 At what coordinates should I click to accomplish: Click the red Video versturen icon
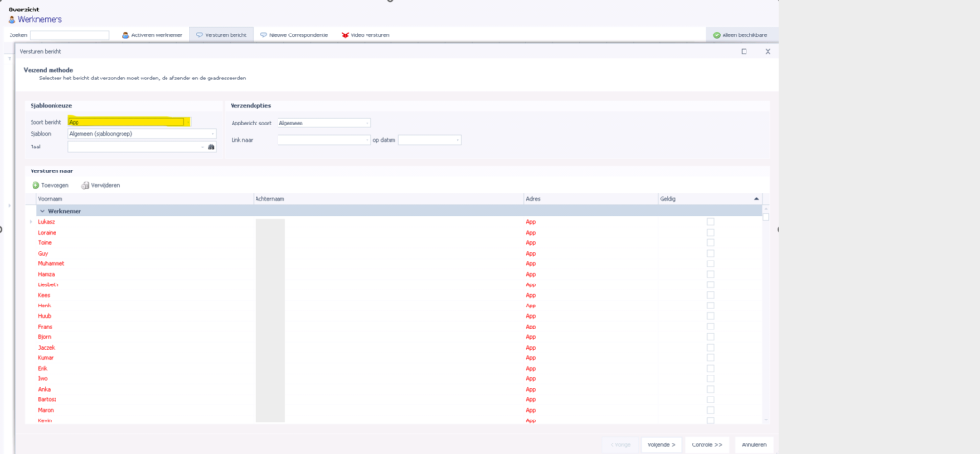[345, 35]
